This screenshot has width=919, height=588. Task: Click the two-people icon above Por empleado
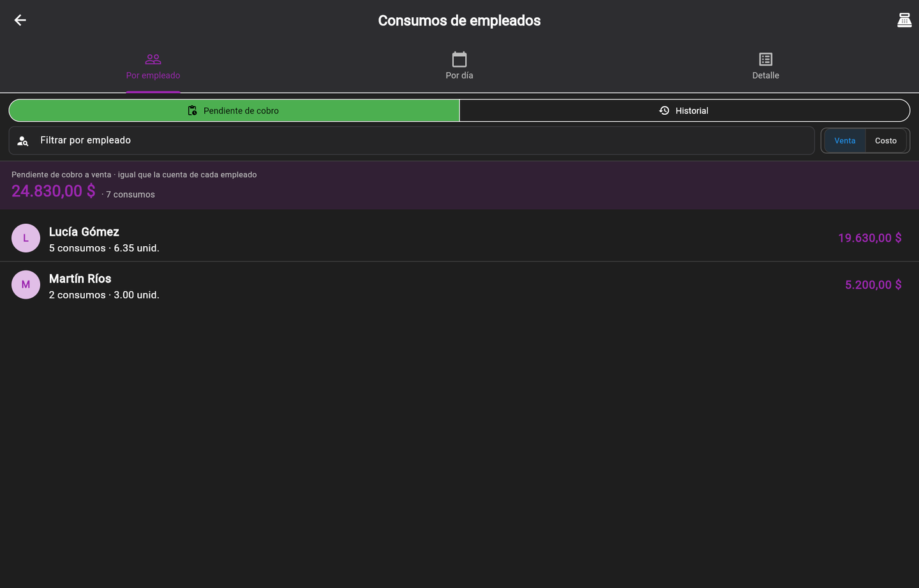153,59
